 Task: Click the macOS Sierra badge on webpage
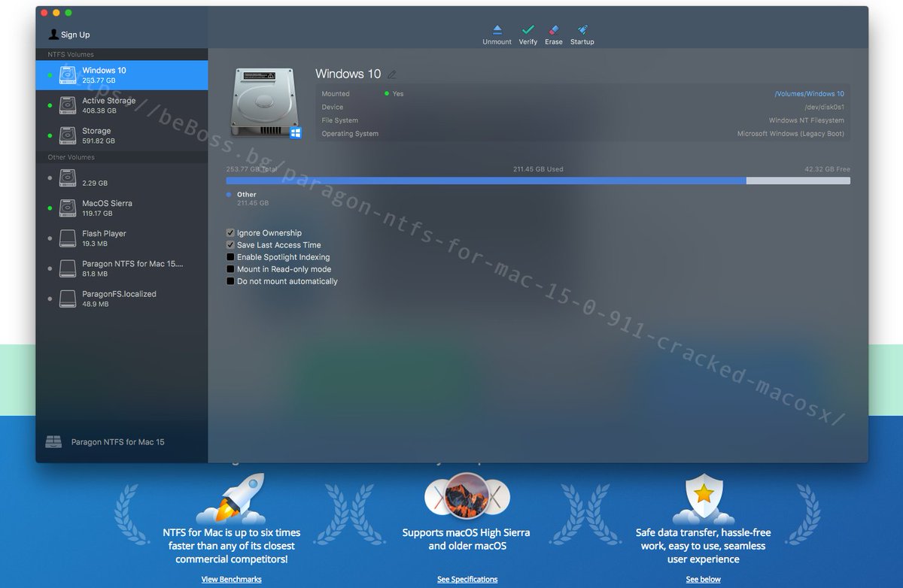click(467, 497)
